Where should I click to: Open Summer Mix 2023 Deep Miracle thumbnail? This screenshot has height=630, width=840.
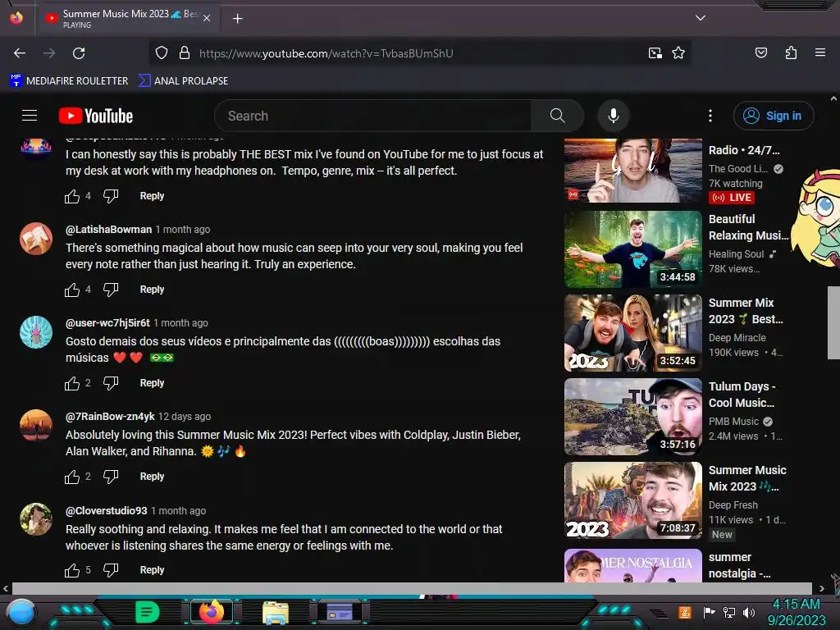click(632, 333)
